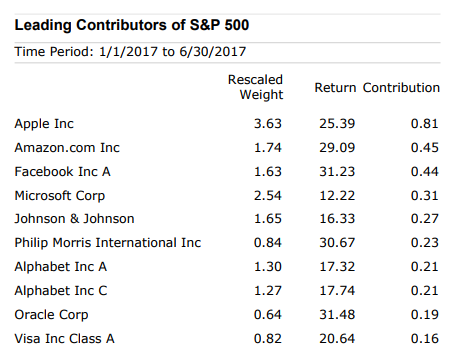456x363 pixels.
Task: Select the Alphabet Inc A row label
Action: click(x=61, y=267)
